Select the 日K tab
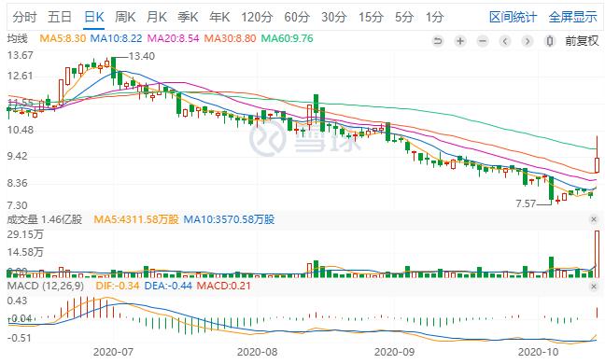This screenshot has width=605, height=364. 93,17
